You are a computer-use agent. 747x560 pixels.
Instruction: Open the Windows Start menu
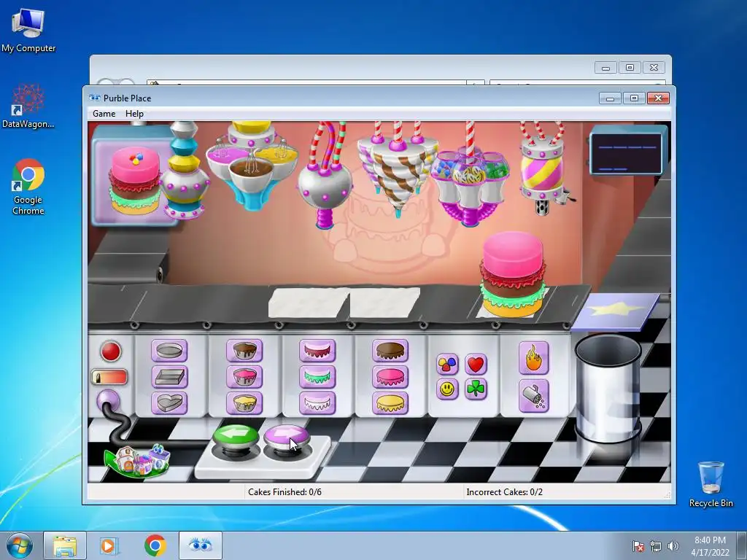coord(19,545)
